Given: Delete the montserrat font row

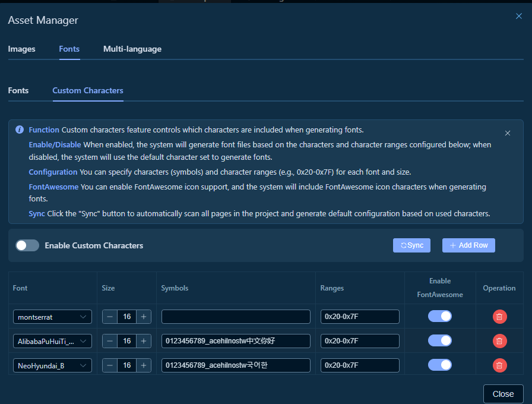Looking at the screenshot, I should [x=501, y=316].
